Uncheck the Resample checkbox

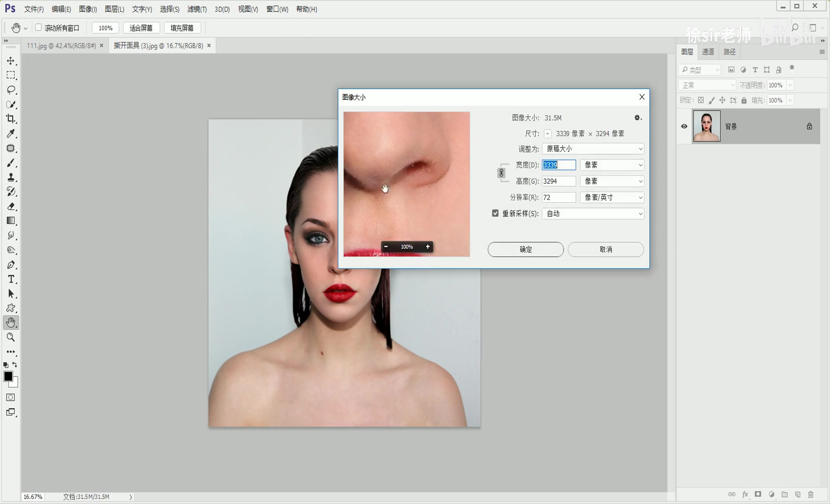(x=495, y=213)
